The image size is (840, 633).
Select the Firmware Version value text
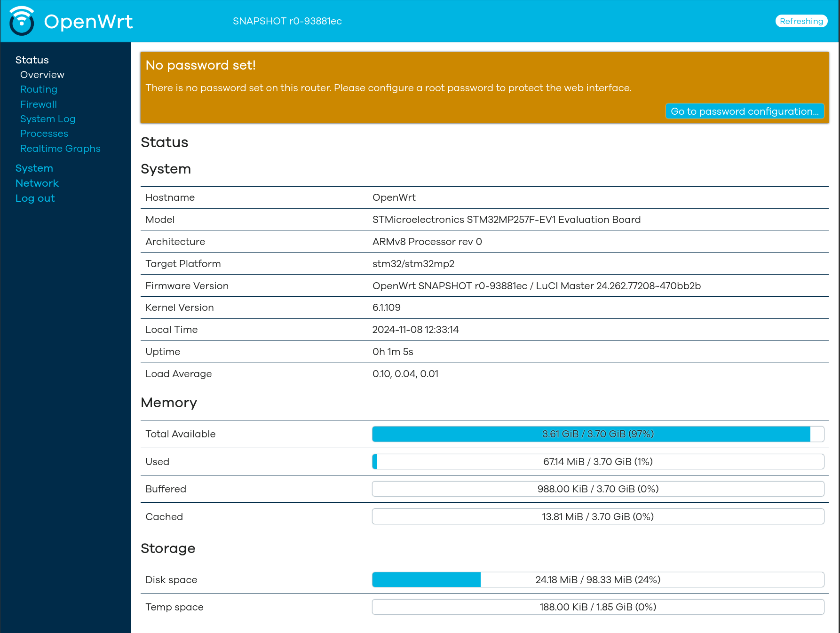point(537,286)
